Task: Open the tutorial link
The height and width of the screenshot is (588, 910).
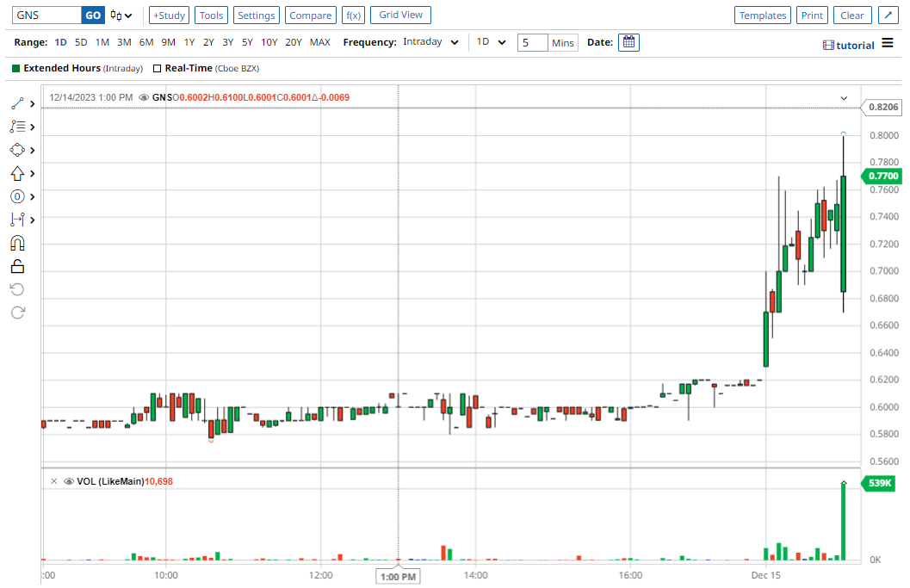Action: (x=849, y=46)
